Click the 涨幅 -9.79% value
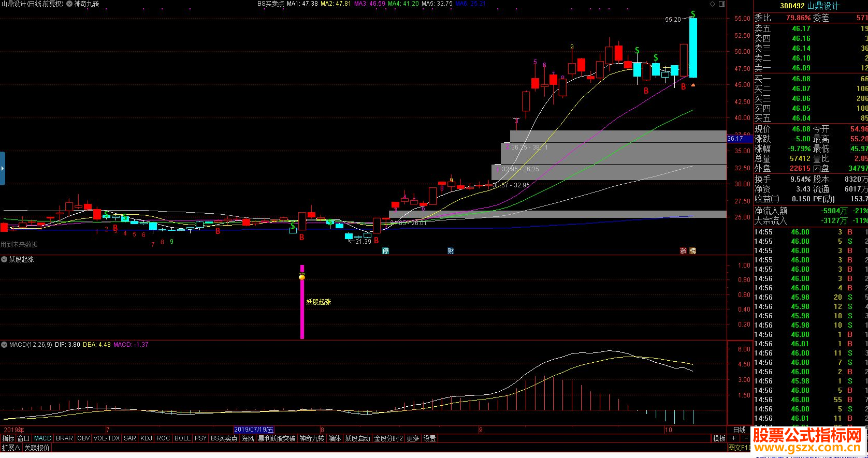The image size is (868, 458). point(799,149)
